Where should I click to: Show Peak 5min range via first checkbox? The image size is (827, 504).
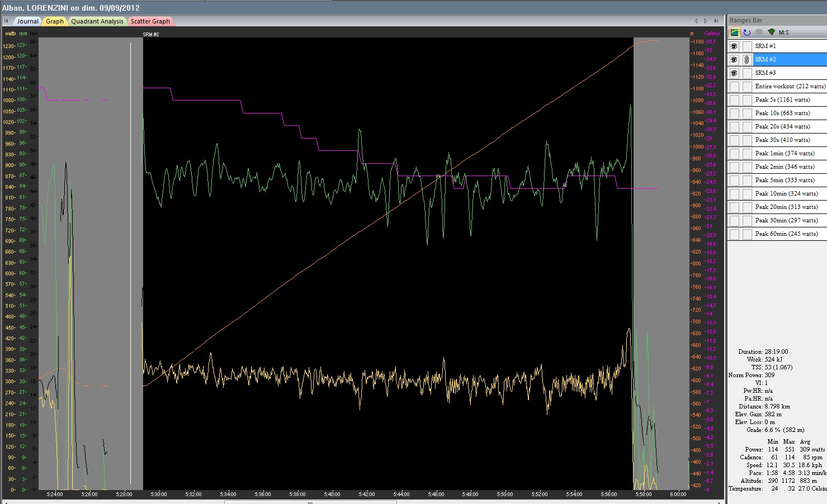tap(734, 180)
